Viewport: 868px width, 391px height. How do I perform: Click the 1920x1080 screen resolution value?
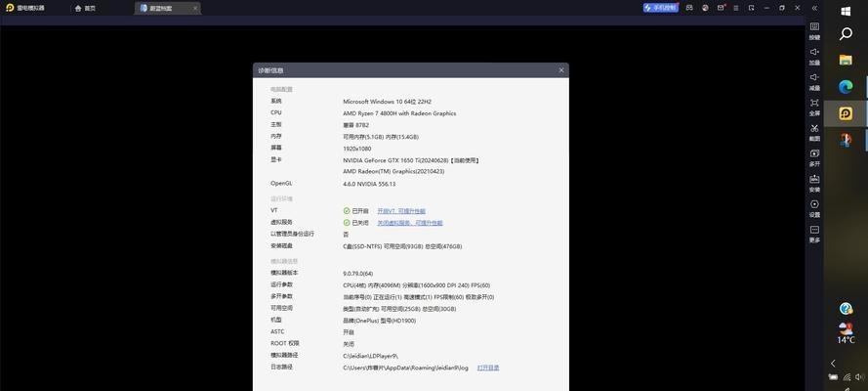tap(357, 149)
